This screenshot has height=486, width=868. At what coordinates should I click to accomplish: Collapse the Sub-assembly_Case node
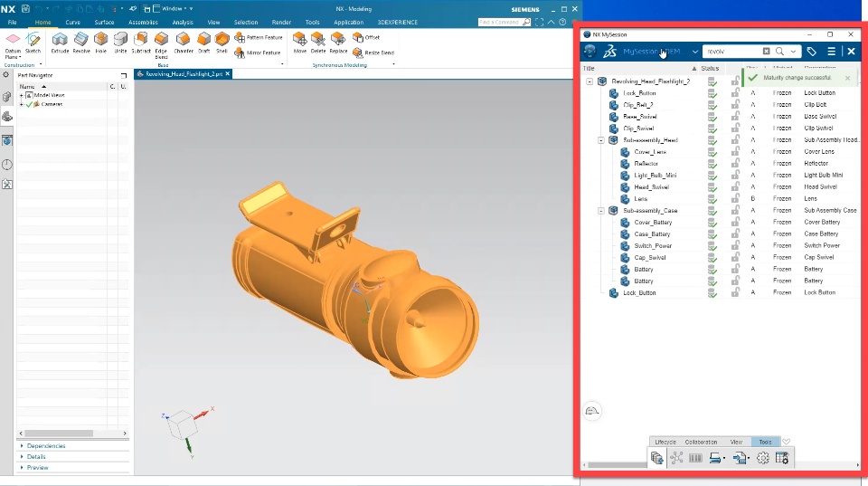pos(601,211)
